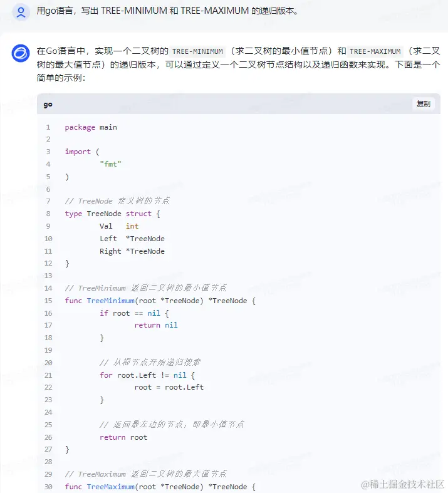Click the import string "fmt"
This screenshot has width=448, height=493.
pyautogui.click(x=110, y=163)
